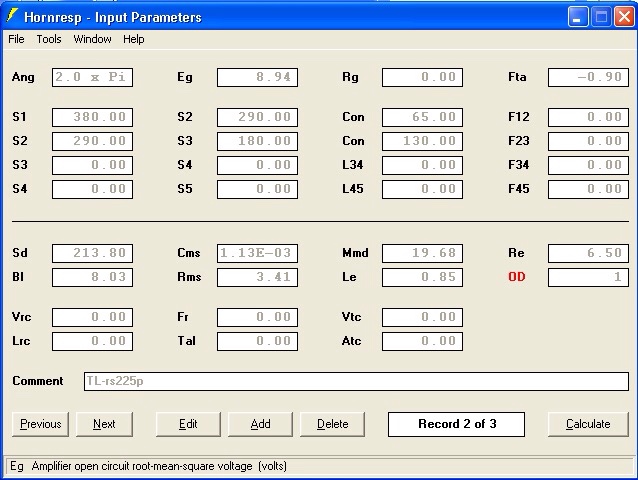Select the Rg input field
The height and width of the screenshot is (480, 638).
point(422,77)
